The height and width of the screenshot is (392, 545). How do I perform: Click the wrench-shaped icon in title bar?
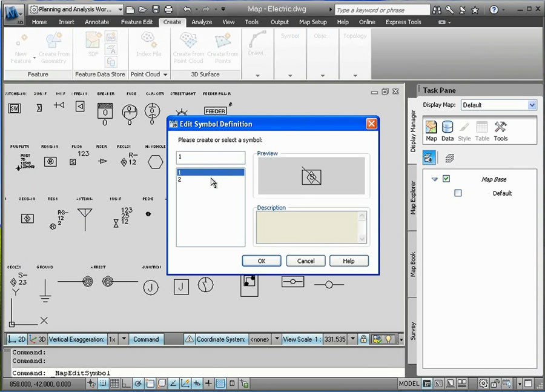[449, 10]
